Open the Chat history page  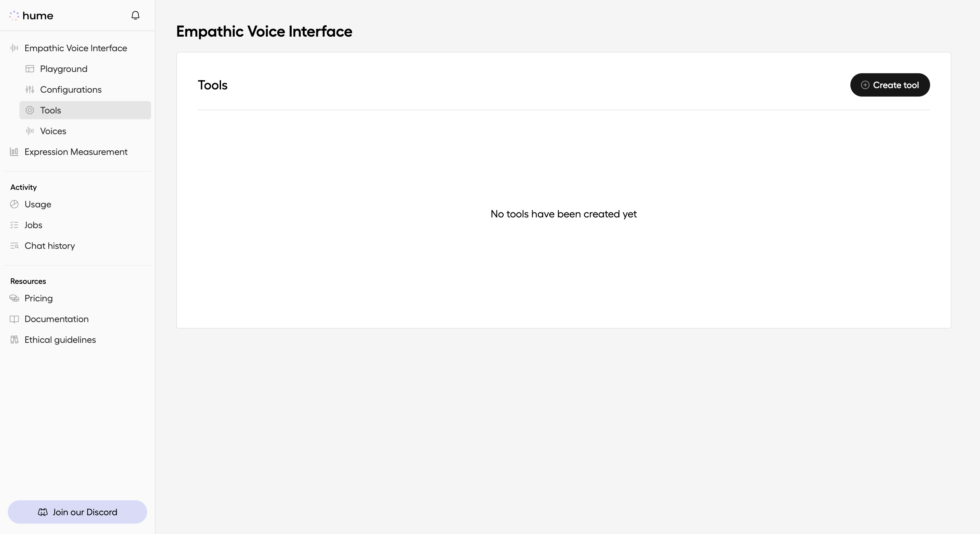click(49, 246)
